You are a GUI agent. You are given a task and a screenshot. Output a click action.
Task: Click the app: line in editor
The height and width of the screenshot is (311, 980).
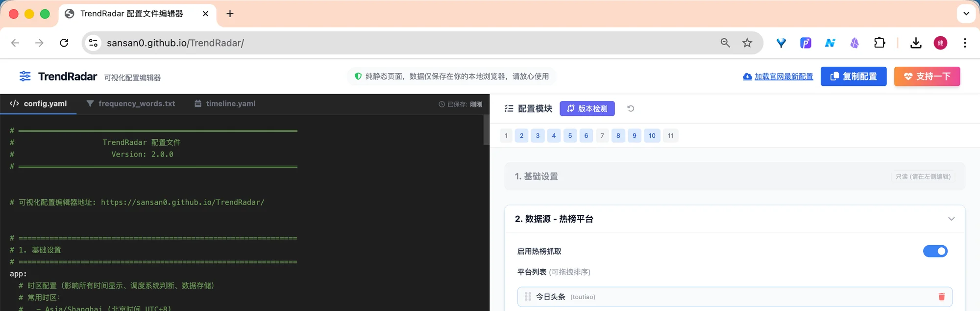(x=18, y=274)
